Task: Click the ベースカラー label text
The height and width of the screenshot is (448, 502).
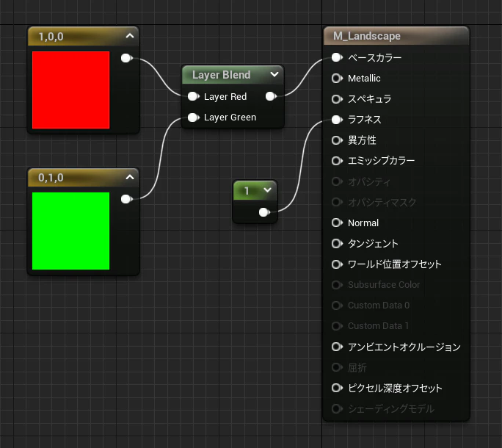Action: [x=374, y=58]
